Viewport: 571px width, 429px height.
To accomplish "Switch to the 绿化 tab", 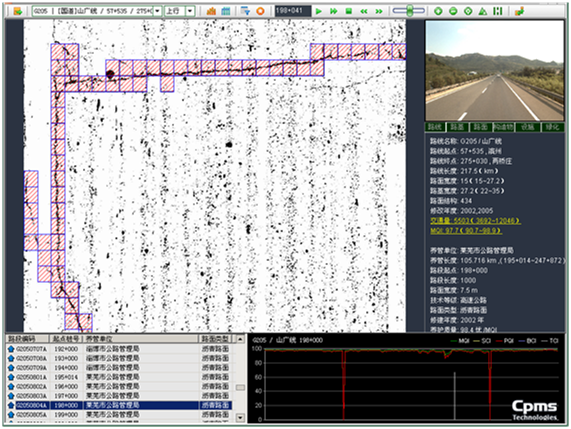I will click(x=552, y=127).
